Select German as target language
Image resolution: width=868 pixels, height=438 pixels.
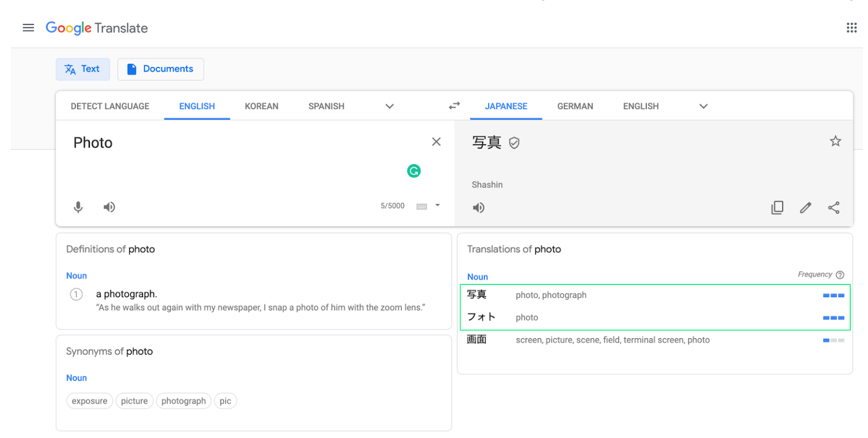click(x=575, y=106)
